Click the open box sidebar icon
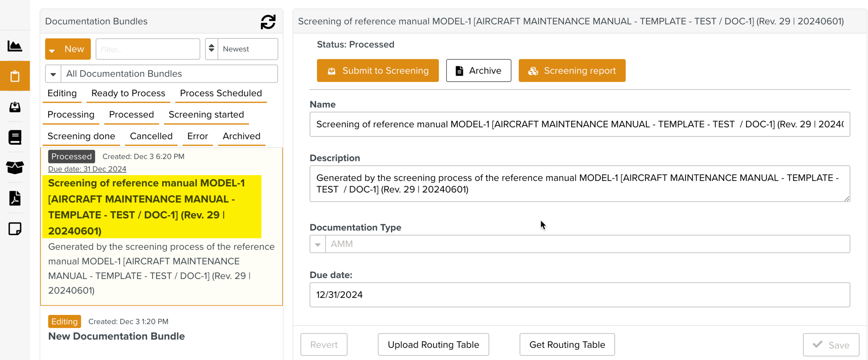 point(15,168)
